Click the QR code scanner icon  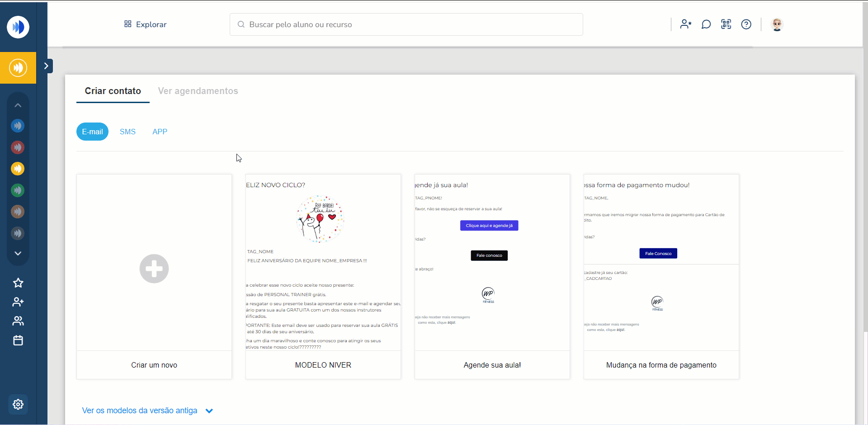(x=726, y=24)
